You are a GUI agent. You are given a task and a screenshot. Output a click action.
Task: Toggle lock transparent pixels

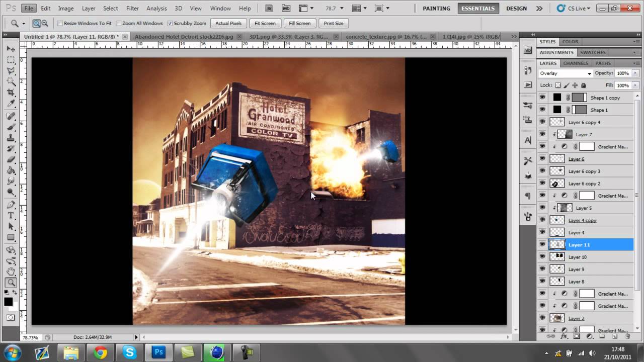(x=558, y=85)
